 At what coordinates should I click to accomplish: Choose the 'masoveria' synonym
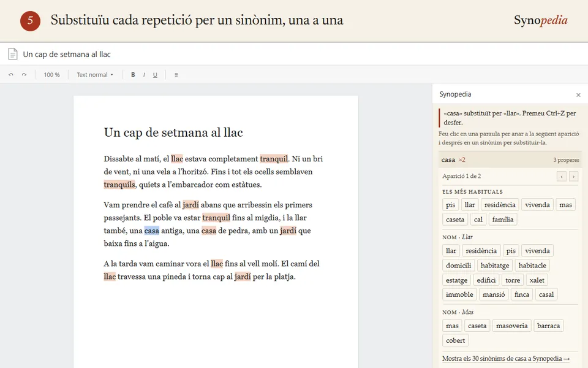point(511,326)
